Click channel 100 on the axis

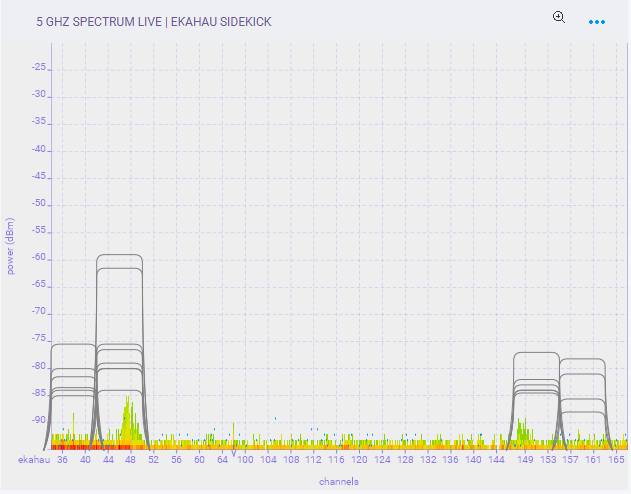(245, 459)
